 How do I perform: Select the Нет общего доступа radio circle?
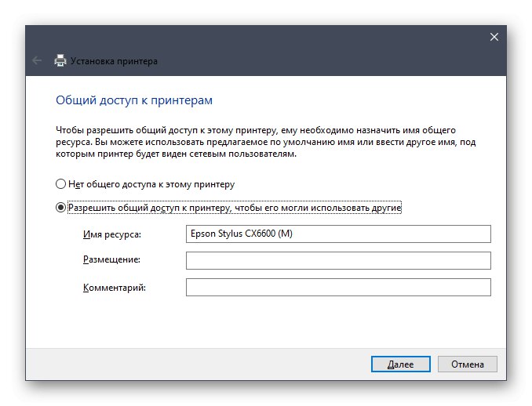(x=61, y=184)
